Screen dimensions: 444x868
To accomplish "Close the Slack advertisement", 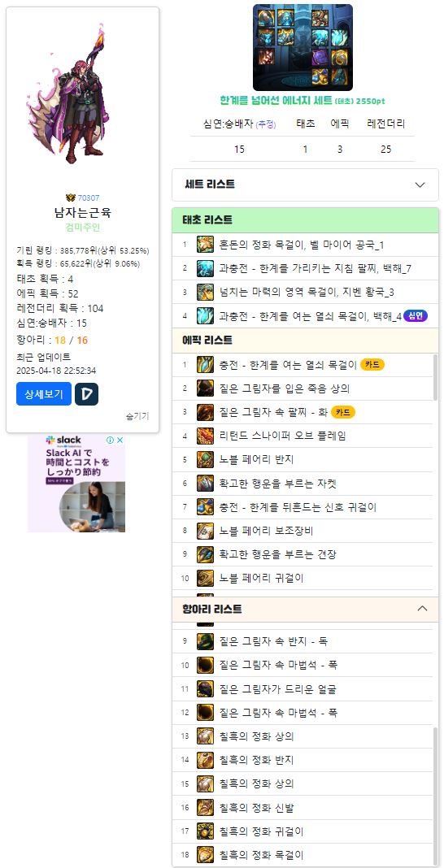I will (120, 440).
